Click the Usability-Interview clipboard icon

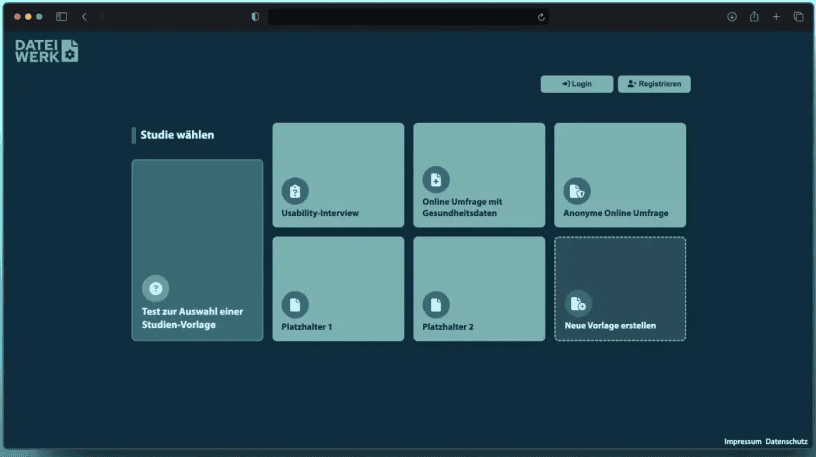(x=295, y=191)
